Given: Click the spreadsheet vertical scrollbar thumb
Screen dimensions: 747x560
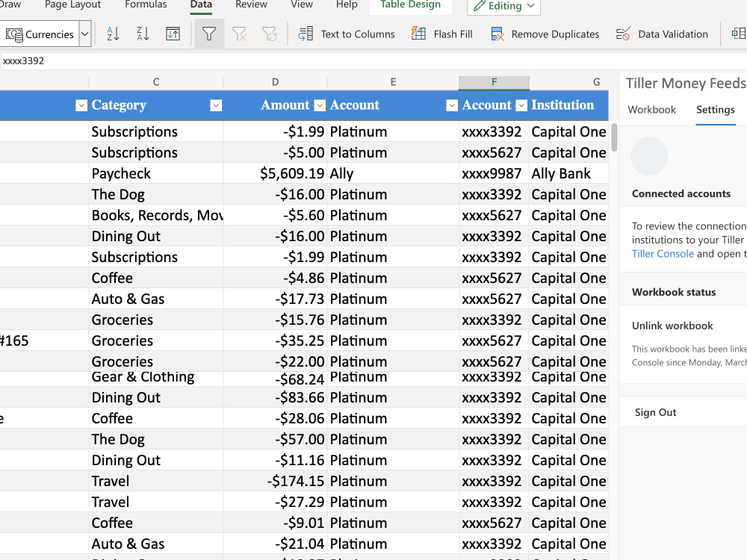Looking at the screenshot, I should 614,137.
